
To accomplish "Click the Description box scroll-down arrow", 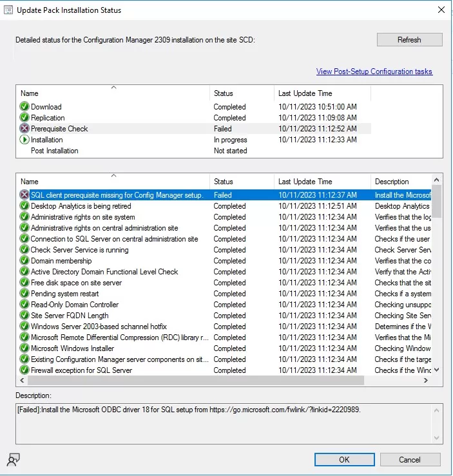I will 437,438.
